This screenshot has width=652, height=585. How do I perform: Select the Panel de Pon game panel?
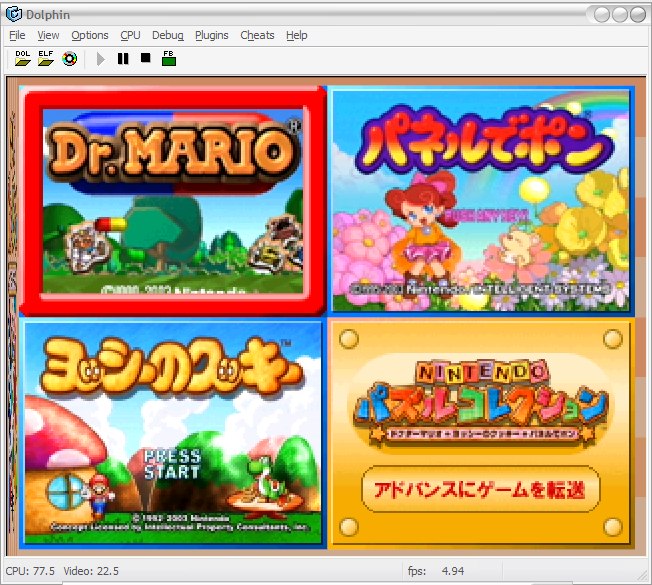pos(481,201)
